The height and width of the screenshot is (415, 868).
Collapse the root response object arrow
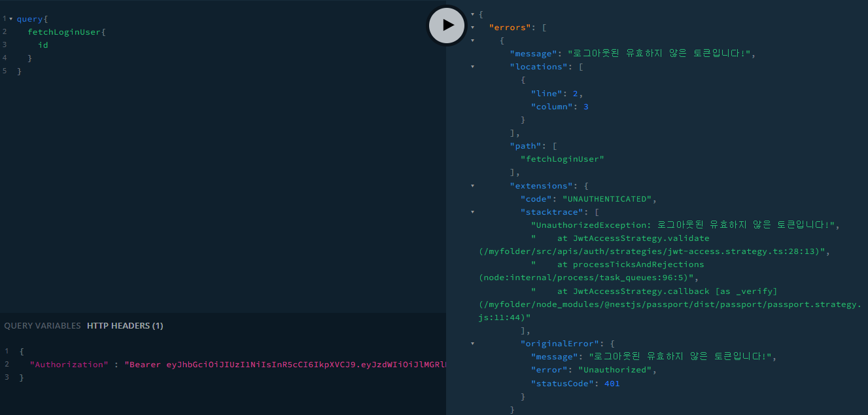pyautogui.click(x=472, y=14)
